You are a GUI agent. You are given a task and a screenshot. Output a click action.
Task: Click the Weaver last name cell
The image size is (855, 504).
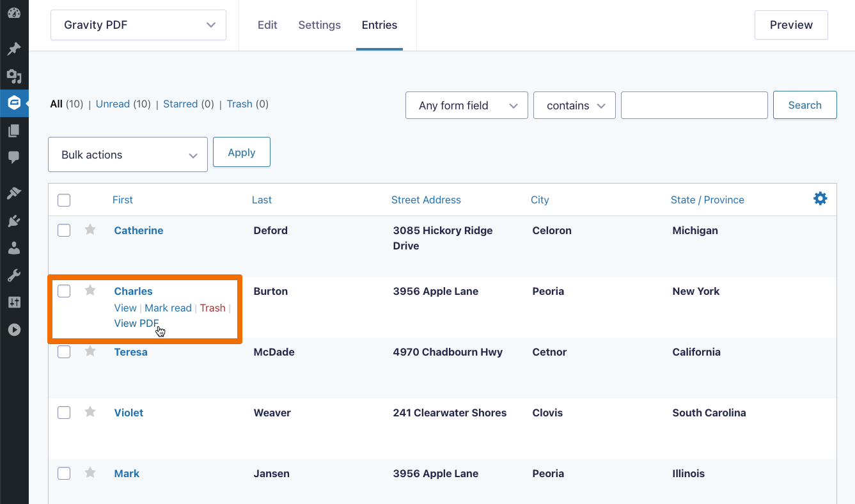(x=272, y=413)
